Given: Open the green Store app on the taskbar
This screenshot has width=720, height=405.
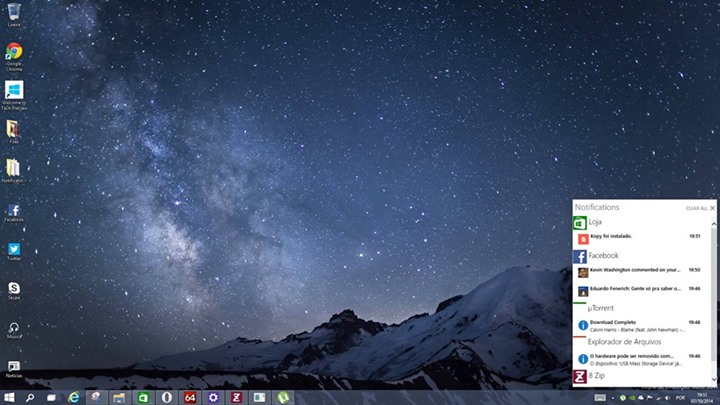Looking at the screenshot, I should pos(143,397).
